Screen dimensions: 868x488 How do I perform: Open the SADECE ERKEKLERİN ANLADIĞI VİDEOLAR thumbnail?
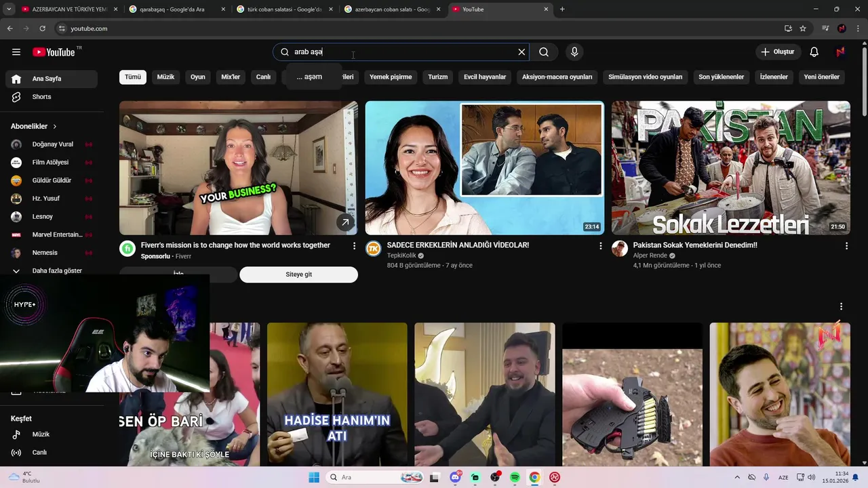tap(485, 168)
